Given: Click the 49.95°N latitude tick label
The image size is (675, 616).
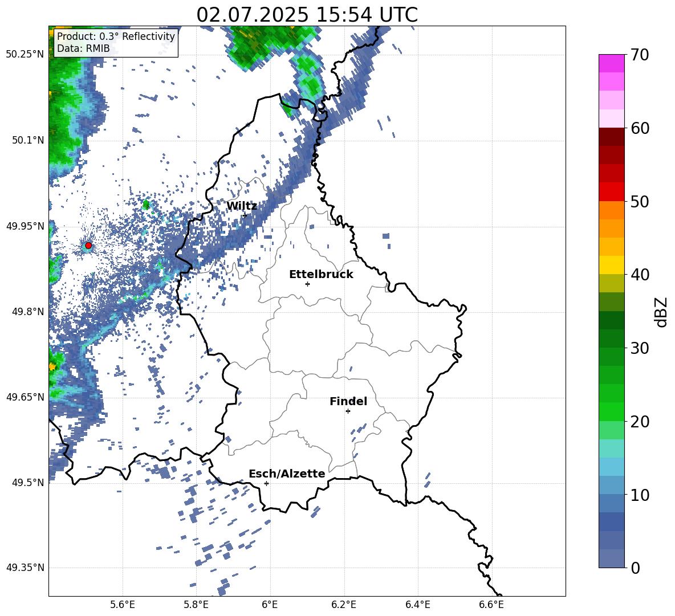Looking at the screenshot, I should (25, 226).
